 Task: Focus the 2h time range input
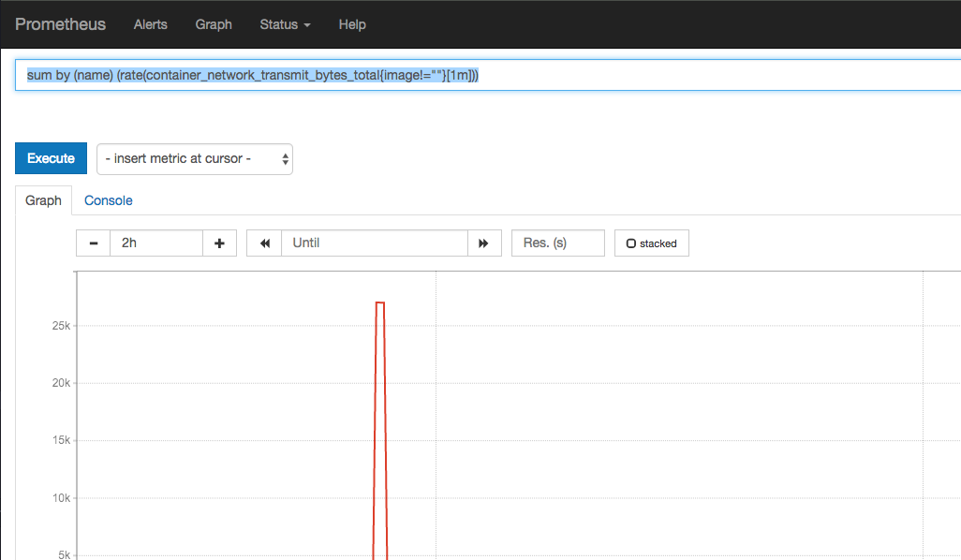tap(155, 243)
